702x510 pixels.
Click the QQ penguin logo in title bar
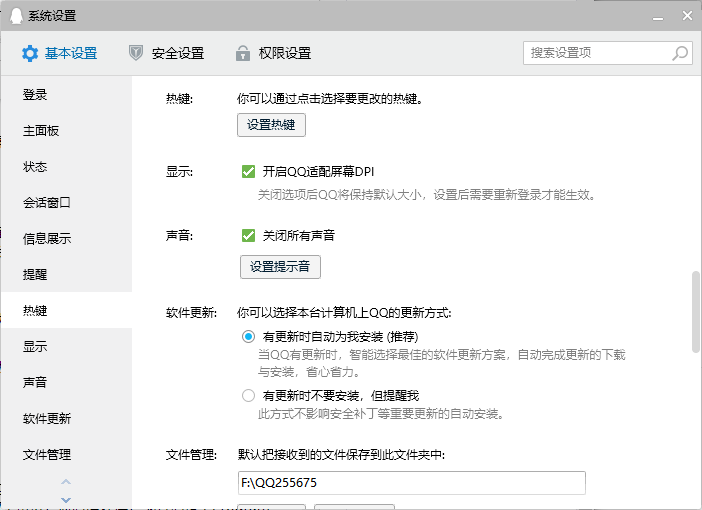[16, 16]
